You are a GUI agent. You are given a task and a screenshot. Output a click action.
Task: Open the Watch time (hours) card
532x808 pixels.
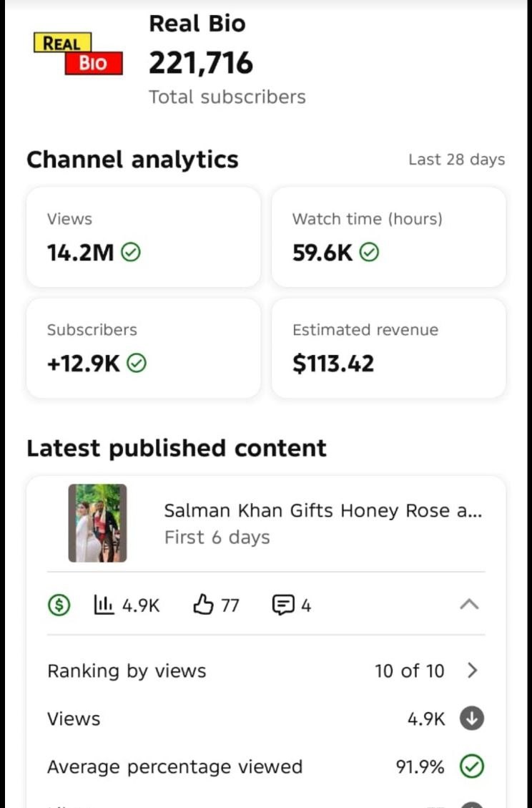tap(388, 237)
